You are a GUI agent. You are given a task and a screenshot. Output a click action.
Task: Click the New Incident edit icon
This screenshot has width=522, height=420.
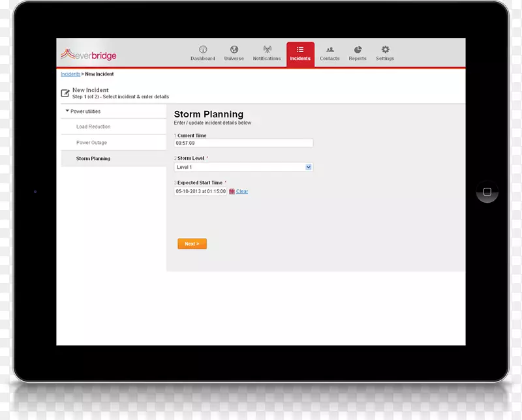pos(65,93)
